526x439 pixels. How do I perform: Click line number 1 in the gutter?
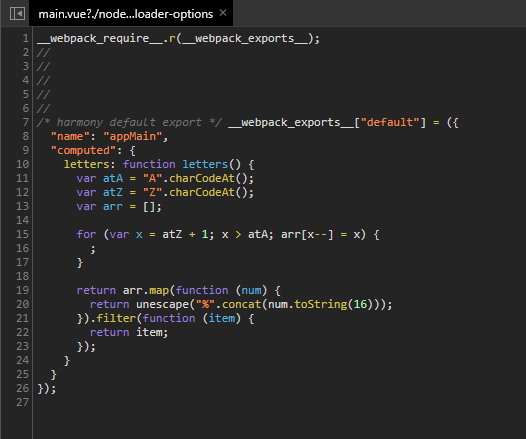(x=26, y=38)
